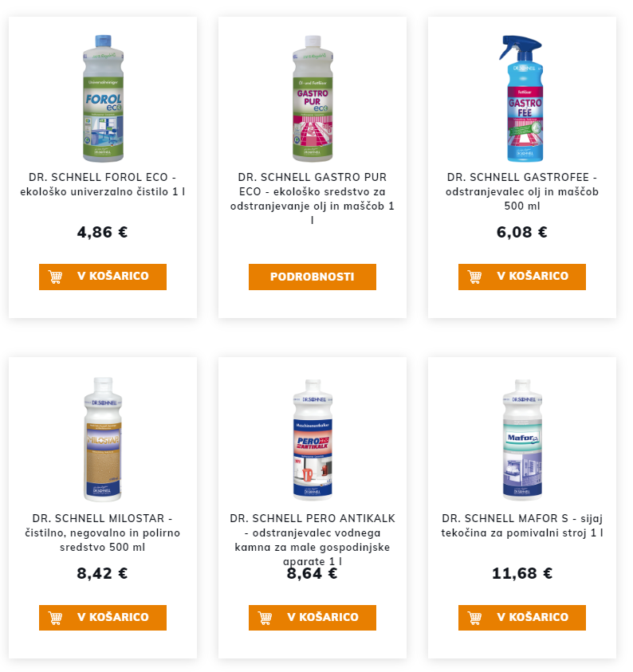Open the Gastrofee spray bottle image
Image resolution: width=633 pixels, height=672 pixels.
click(x=521, y=97)
